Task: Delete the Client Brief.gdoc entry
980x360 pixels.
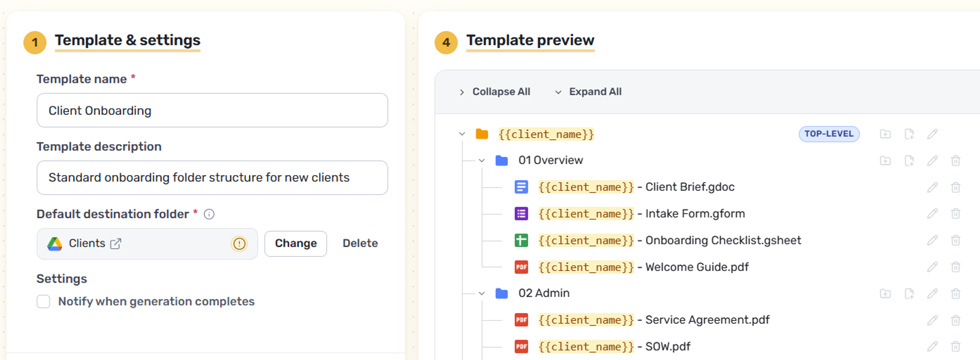Action: 956,187
